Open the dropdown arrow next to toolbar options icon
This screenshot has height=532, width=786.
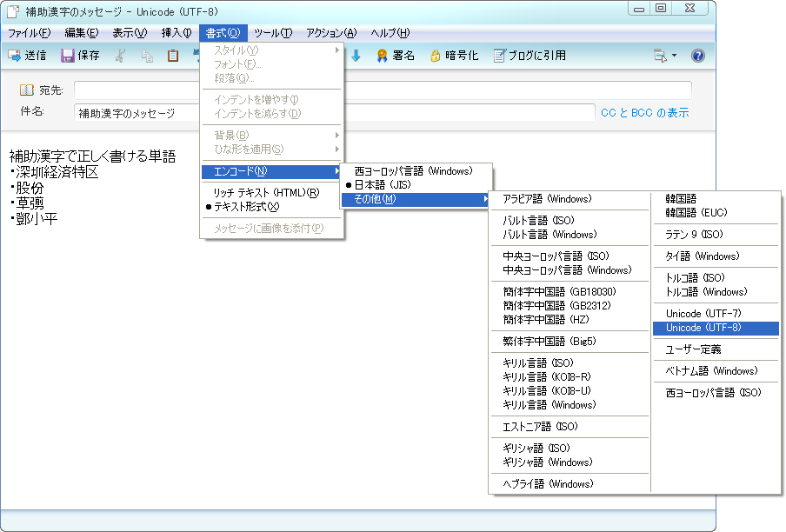(674, 56)
